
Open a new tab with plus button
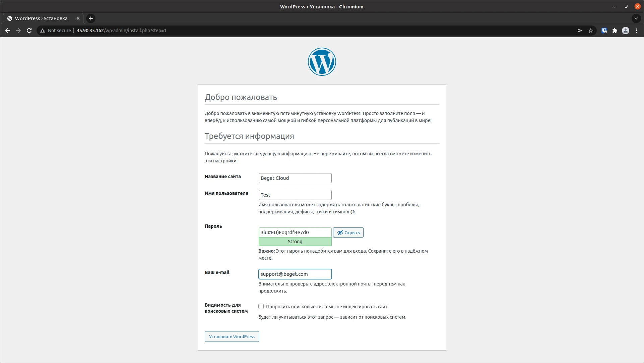point(91,18)
